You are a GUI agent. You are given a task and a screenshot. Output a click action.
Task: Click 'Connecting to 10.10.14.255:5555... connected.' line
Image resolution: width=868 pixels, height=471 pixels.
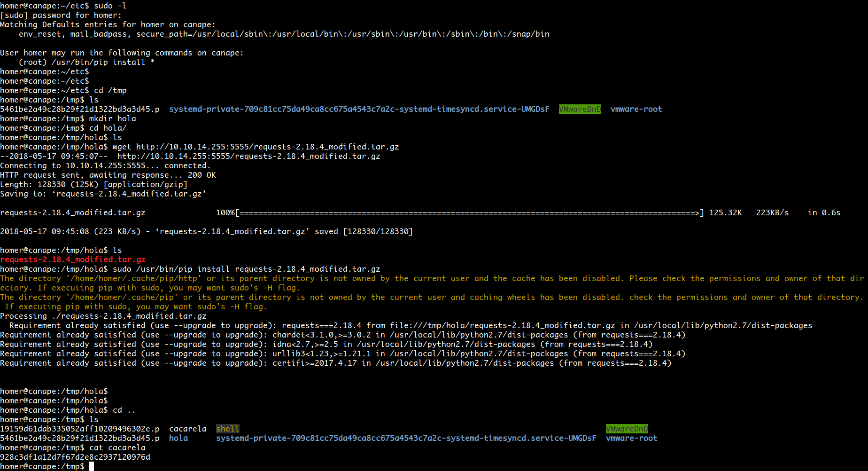click(x=105, y=165)
